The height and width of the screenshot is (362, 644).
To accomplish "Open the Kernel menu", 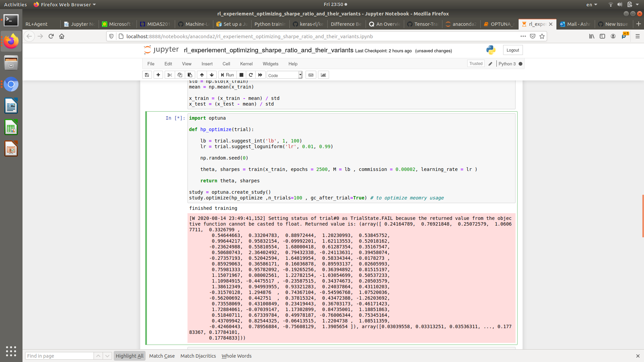I will (x=246, y=64).
